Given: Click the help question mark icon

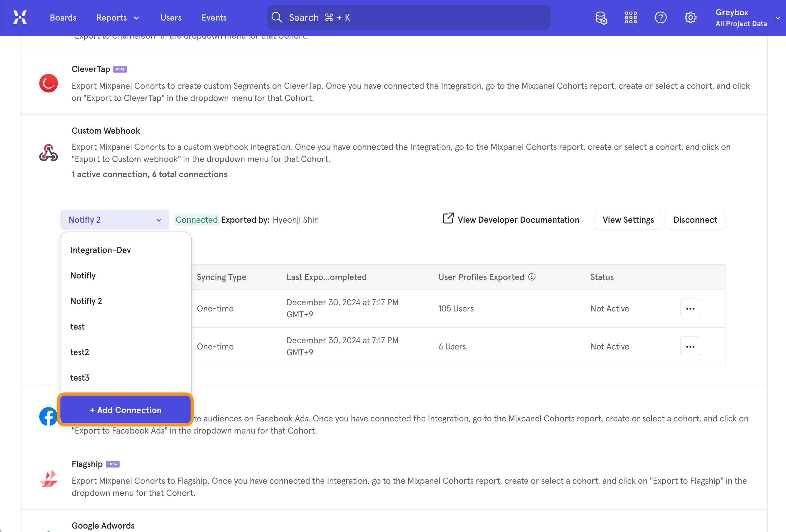Looking at the screenshot, I should (661, 17).
